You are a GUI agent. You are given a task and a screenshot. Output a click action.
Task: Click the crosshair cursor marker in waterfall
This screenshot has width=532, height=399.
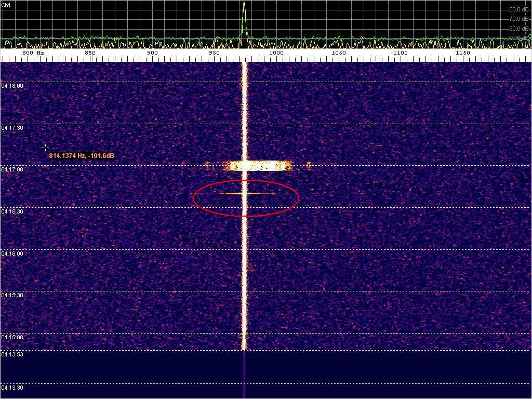[46, 148]
